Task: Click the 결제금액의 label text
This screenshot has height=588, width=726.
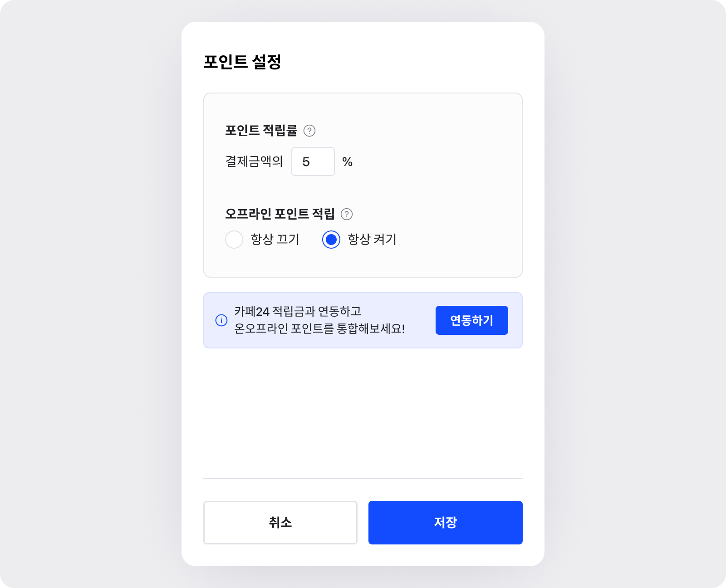Action: [254, 162]
